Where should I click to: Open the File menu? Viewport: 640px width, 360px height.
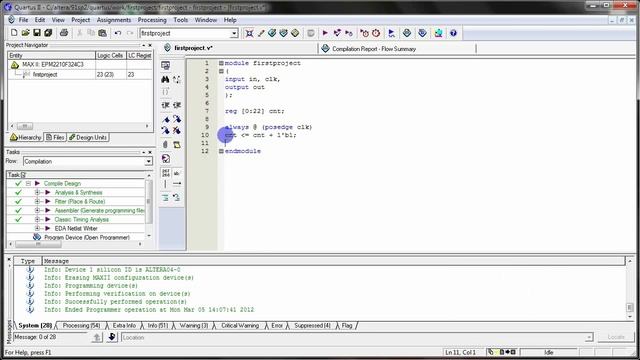pyautogui.click(x=23, y=20)
